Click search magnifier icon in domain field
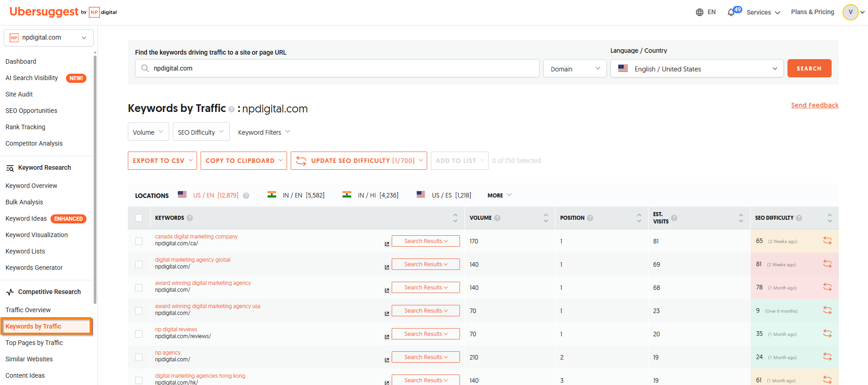Viewport: 868px width, 385px height. click(x=145, y=68)
